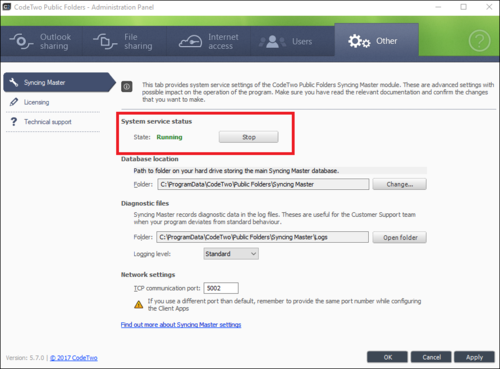This screenshot has height=369, width=500.
Task: Click the Technical support question icon
Action: (14, 122)
